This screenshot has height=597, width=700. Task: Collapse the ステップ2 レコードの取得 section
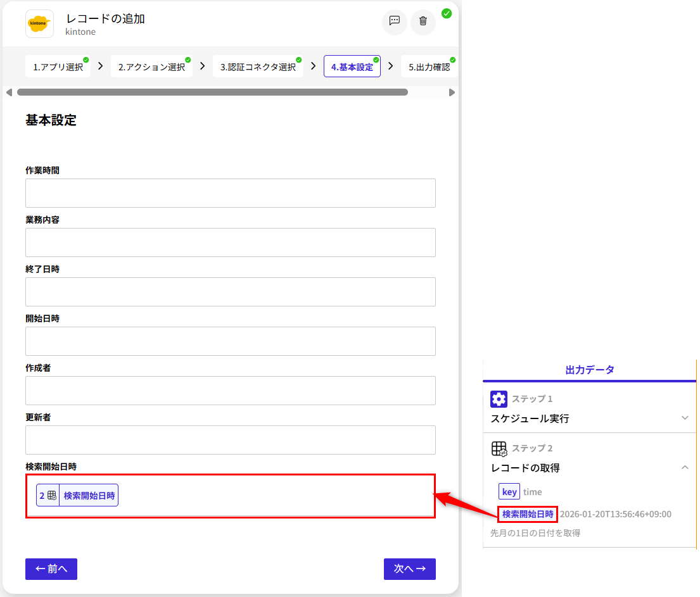point(684,467)
